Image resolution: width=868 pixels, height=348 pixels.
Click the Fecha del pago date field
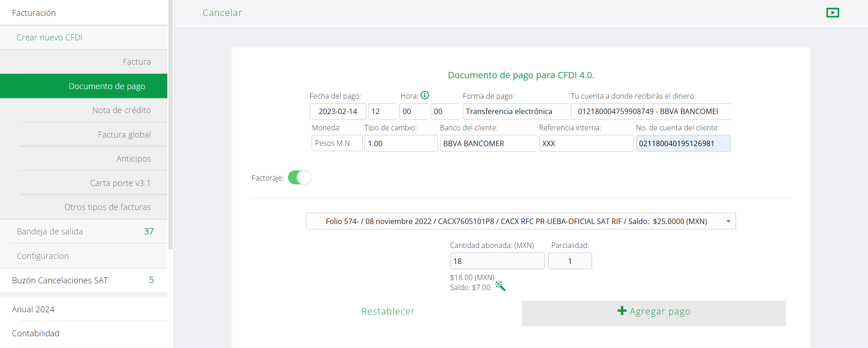(337, 111)
